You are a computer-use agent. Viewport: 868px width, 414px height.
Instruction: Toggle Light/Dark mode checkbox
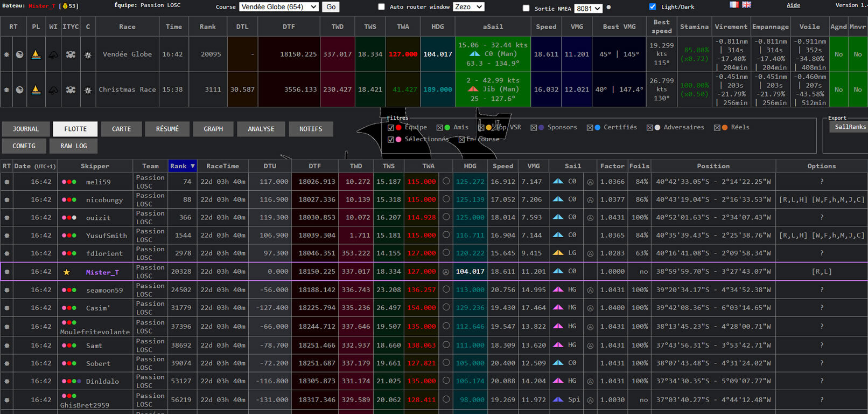coord(653,7)
